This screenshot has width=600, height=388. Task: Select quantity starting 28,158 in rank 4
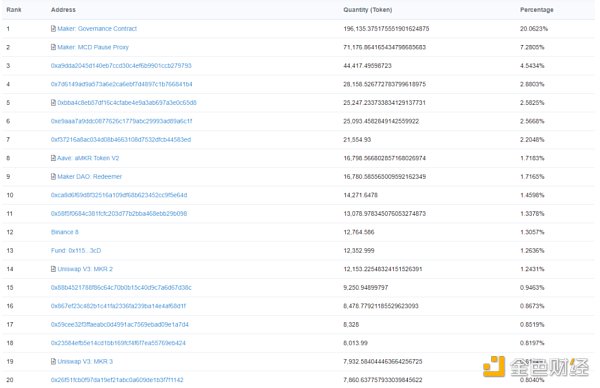pos(385,84)
